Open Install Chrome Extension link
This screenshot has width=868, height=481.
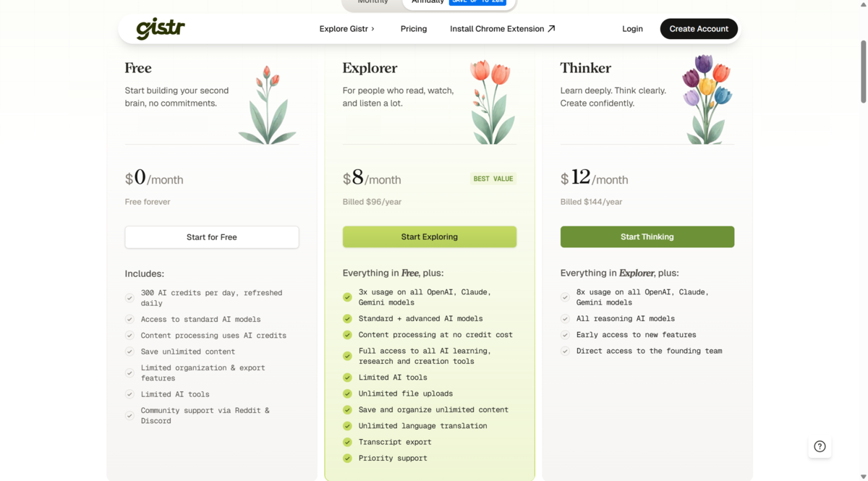coord(502,29)
